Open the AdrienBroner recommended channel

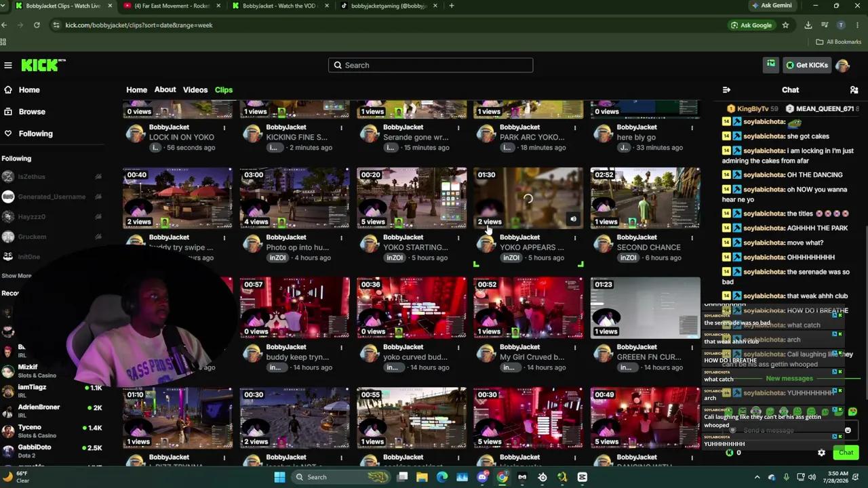coord(52,410)
